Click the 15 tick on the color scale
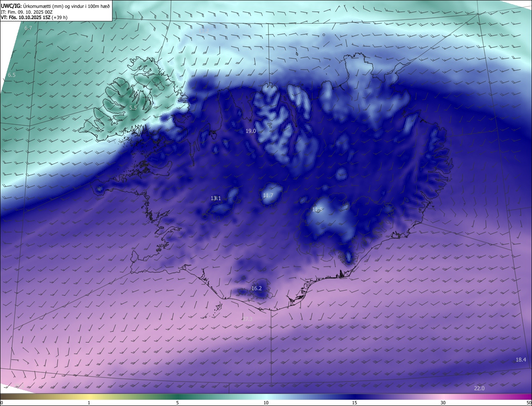 click(x=355, y=403)
